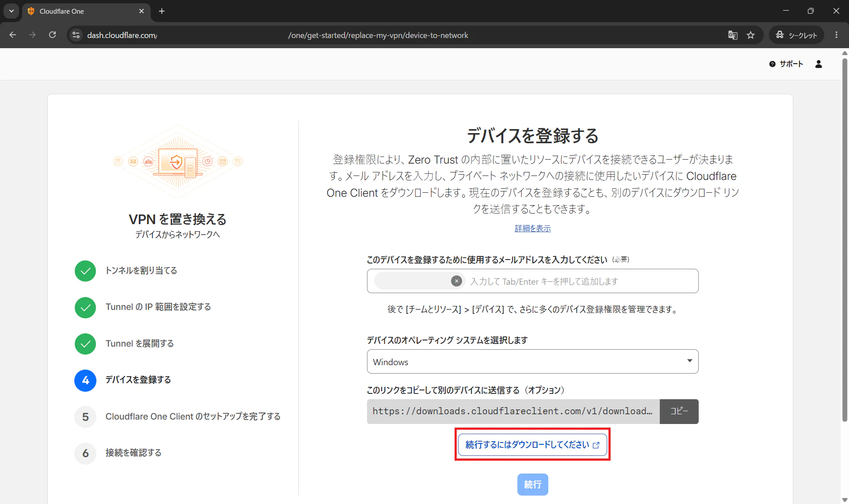Screen dimensions: 849x504
Task: Close the Cloudflare One tab
Action: 141,11
